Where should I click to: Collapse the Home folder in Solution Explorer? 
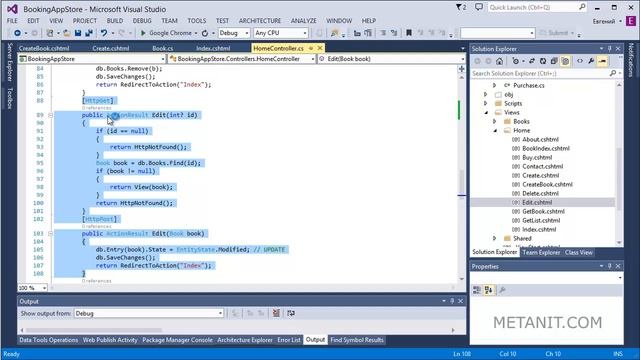(495, 131)
